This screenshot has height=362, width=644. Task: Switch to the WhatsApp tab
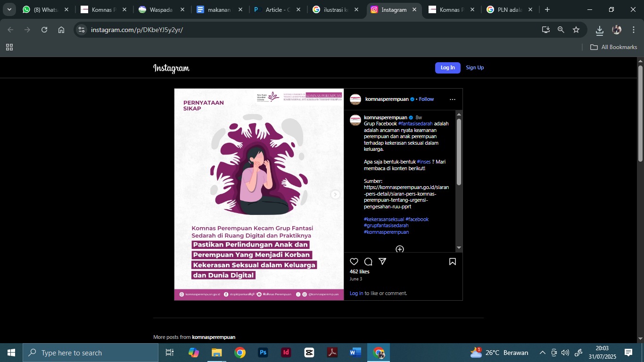pyautogui.click(x=46, y=9)
